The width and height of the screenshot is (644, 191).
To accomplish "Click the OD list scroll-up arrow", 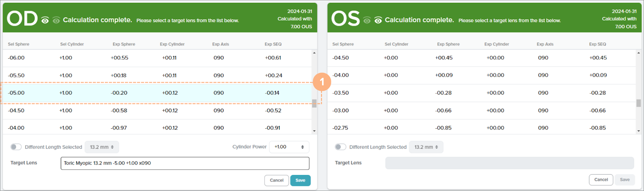I will (314, 53).
